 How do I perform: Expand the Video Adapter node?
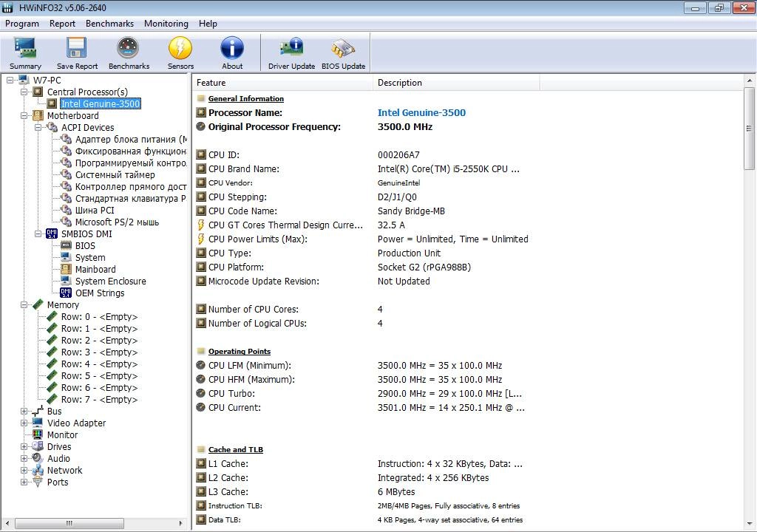(24, 423)
